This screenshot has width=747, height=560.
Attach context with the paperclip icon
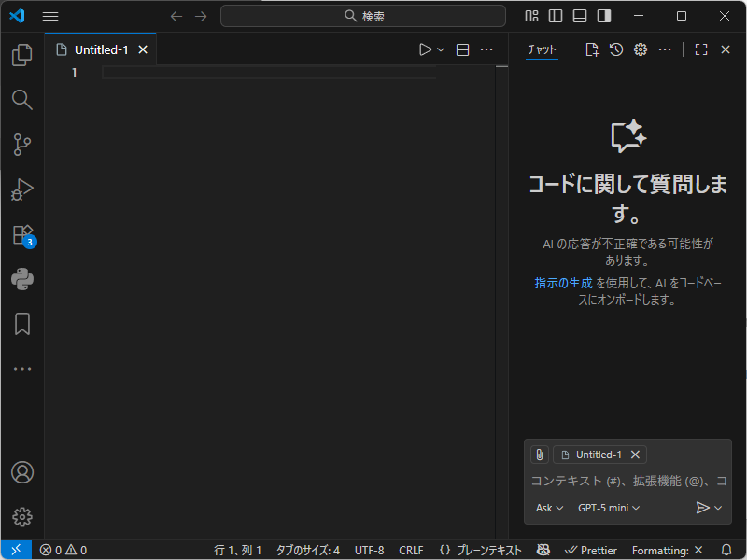pyautogui.click(x=540, y=455)
